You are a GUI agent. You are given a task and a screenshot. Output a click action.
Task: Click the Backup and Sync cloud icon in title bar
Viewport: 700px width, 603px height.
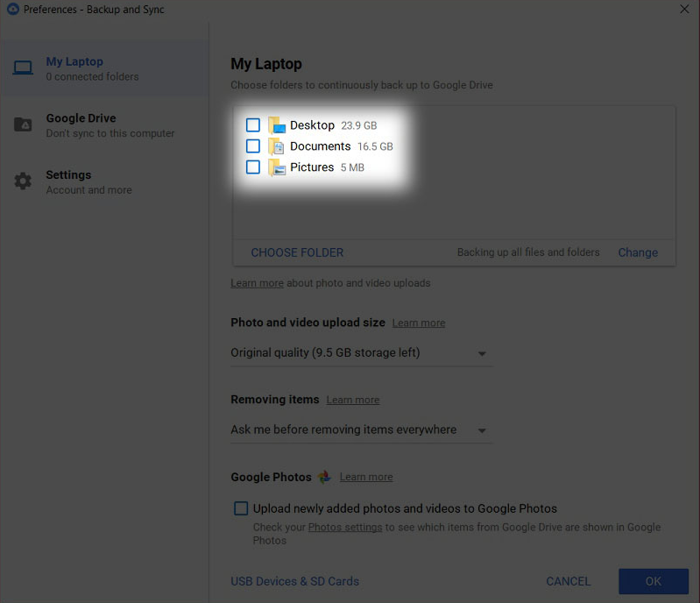(13, 9)
